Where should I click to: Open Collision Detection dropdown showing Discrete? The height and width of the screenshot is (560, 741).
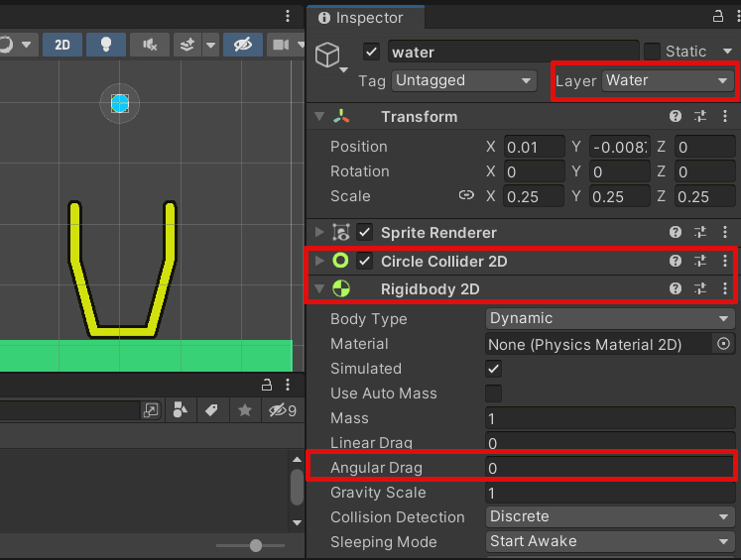click(610, 516)
